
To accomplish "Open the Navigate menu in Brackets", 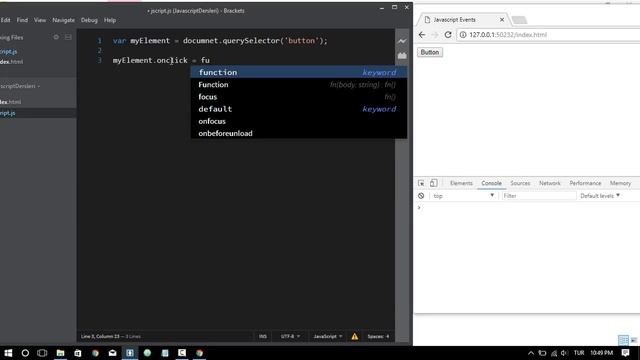I will (x=63, y=20).
